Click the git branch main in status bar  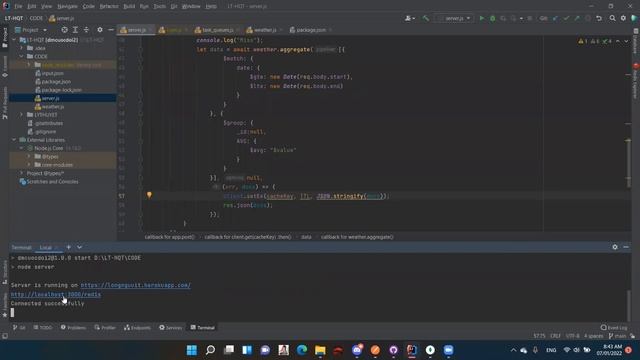(x=618, y=336)
